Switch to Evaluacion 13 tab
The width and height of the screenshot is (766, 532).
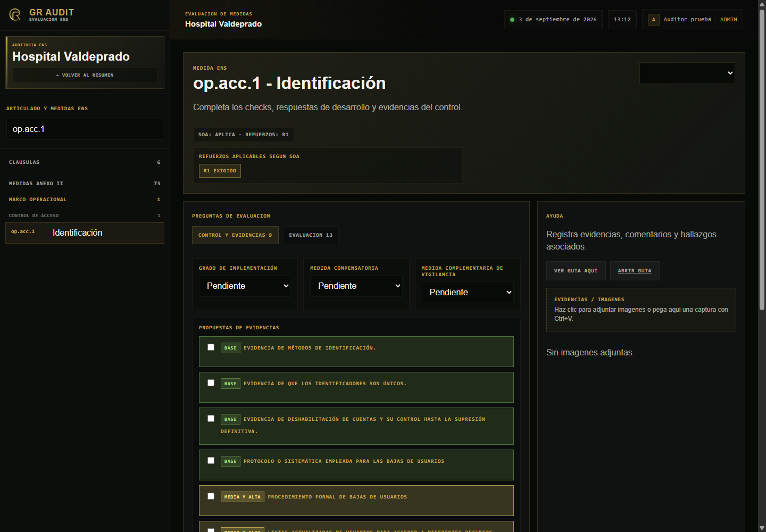pos(311,235)
